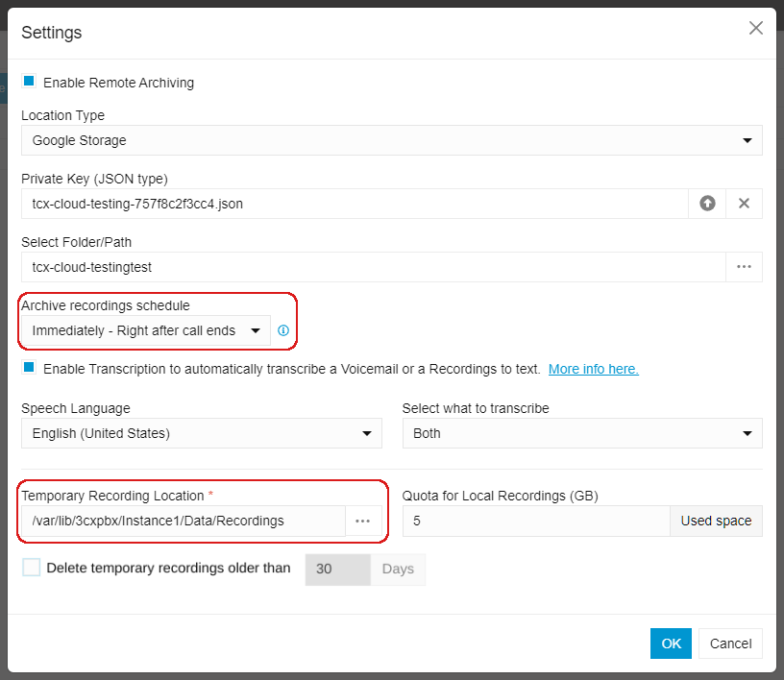This screenshot has width=784, height=680.
Task: Open the More info here link
Action: point(594,369)
